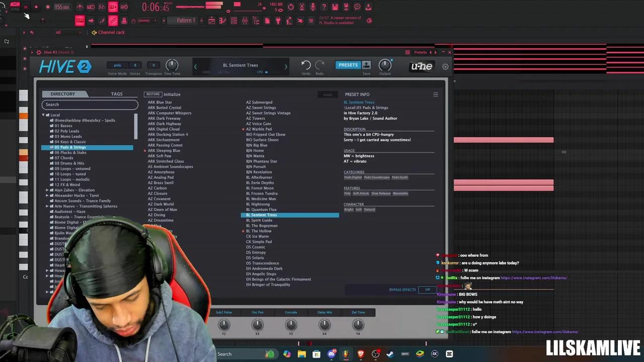Click the RESTORE button
Viewport: 644px width, 362px height.
153,94
